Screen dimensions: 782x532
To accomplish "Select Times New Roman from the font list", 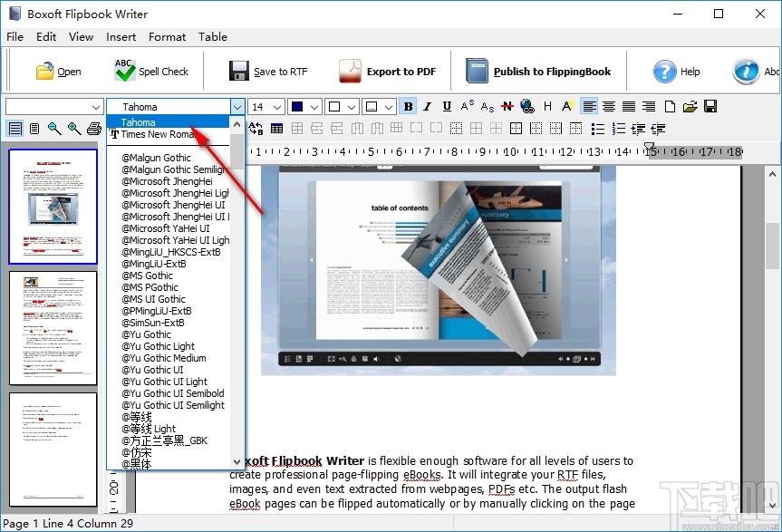I will 169,134.
